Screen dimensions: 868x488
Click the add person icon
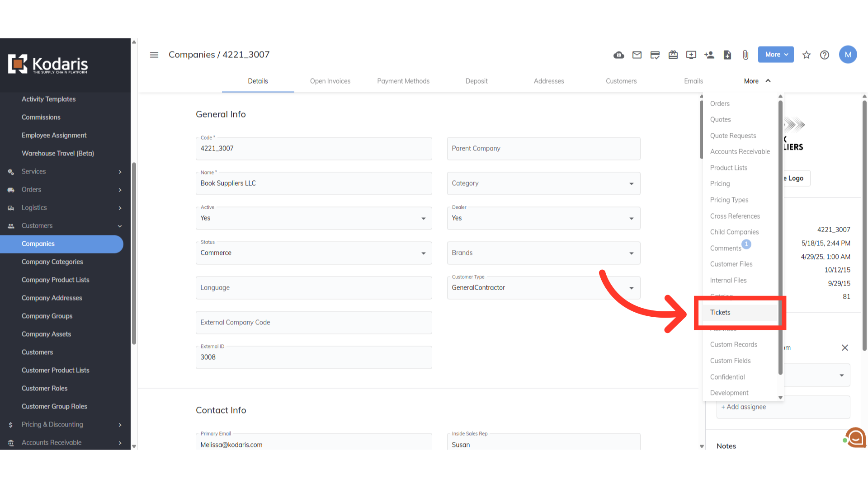click(x=709, y=55)
